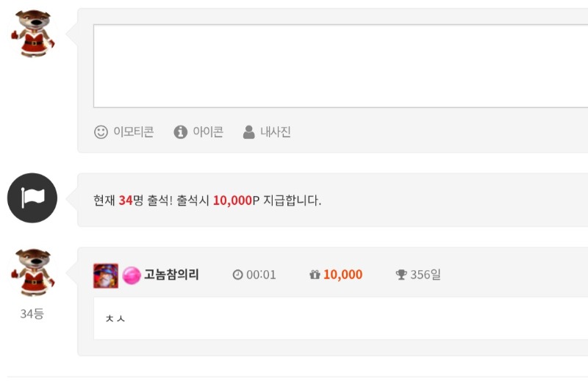
Task: Click the white flag attendance icon
Action: point(32,197)
